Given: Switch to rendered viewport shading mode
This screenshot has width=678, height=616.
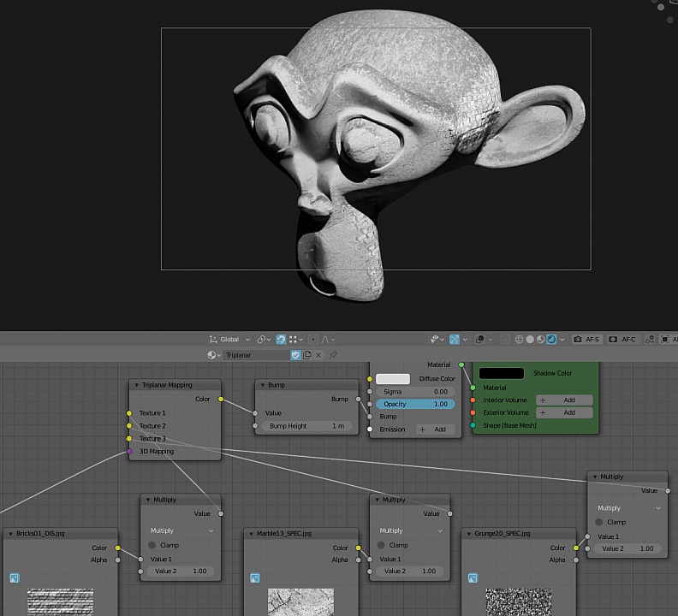Looking at the screenshot, I should 553,340.
